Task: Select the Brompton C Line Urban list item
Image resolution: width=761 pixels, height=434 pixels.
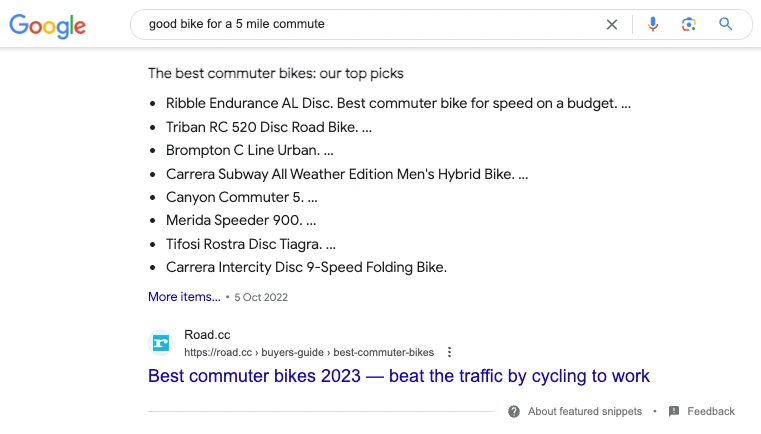Action: [249, 150]
